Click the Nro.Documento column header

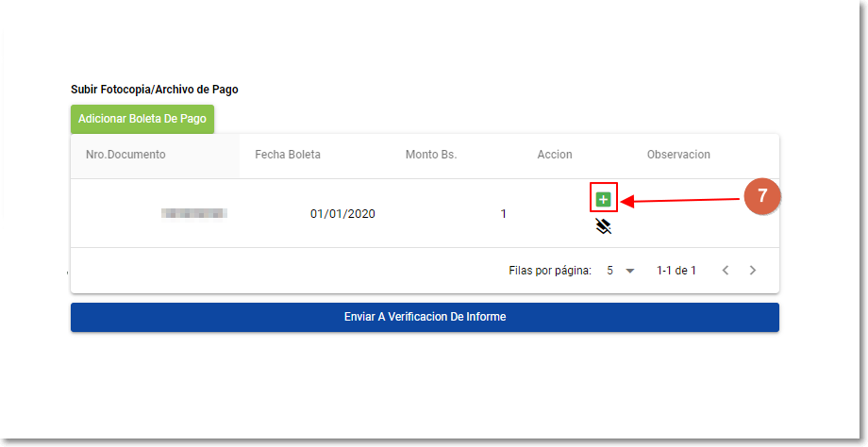tap(125, 155)
